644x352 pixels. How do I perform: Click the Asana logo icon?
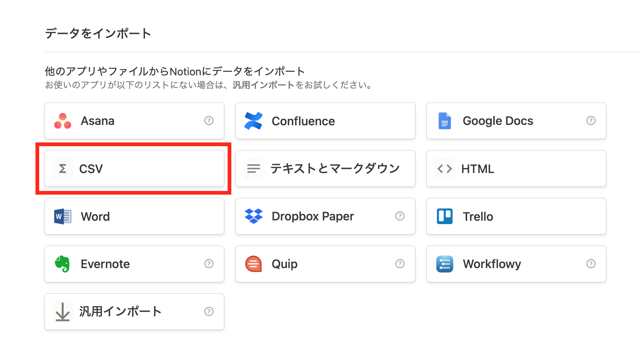(63, 121)
